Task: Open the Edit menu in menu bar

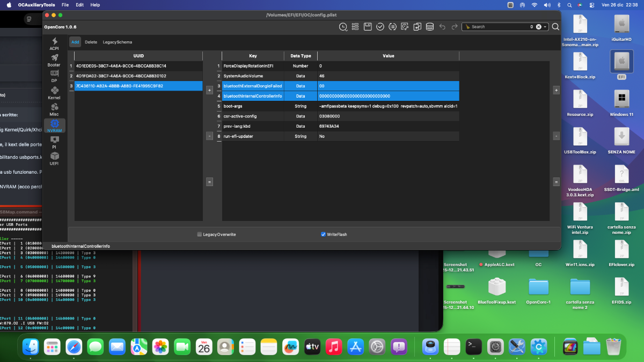Action: (x=79, y=5)
